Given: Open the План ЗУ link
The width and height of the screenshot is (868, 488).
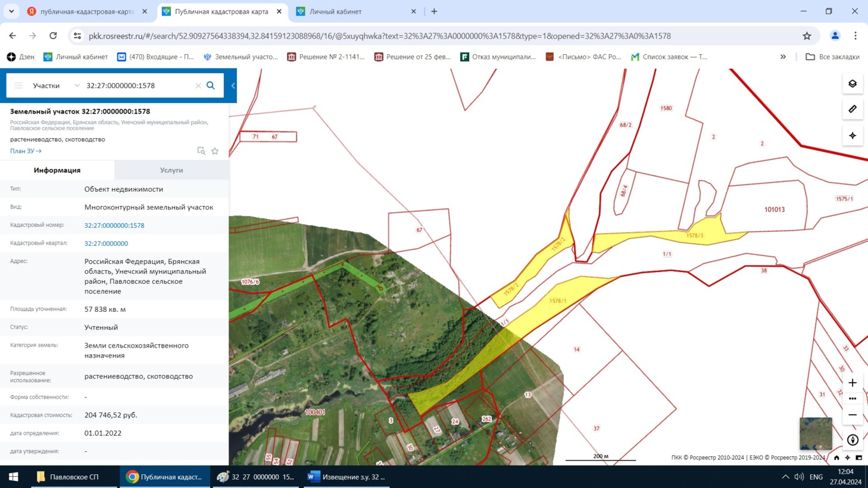Looking at the screenshot, I should pos(26,151).
